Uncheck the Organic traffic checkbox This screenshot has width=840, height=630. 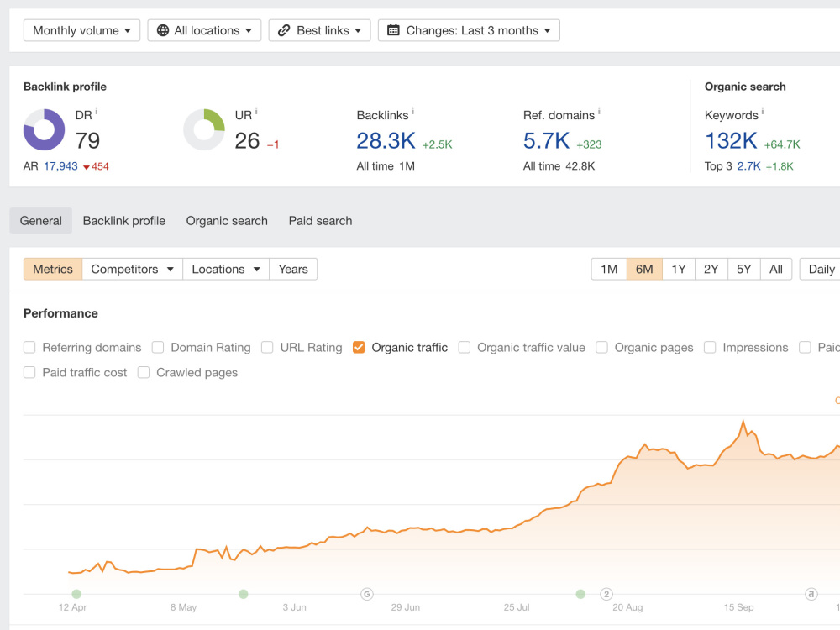pos(359,348)
